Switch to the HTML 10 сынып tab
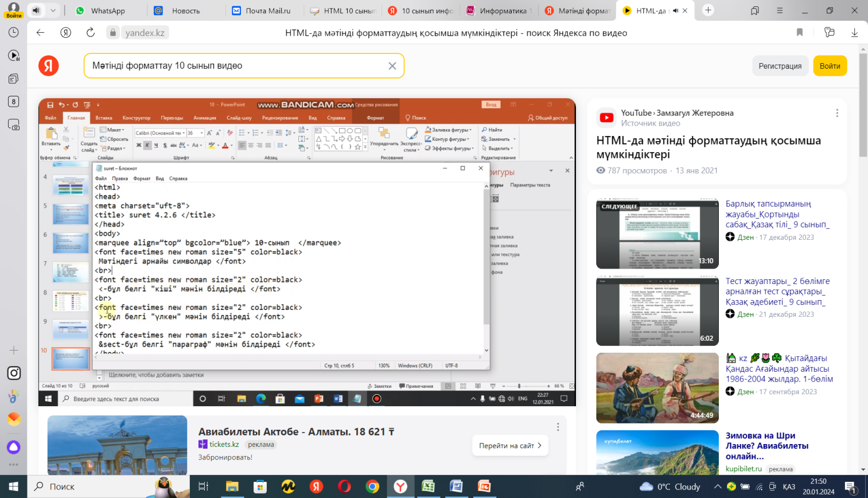Screen dimensions: 868x498 [343, 10]
